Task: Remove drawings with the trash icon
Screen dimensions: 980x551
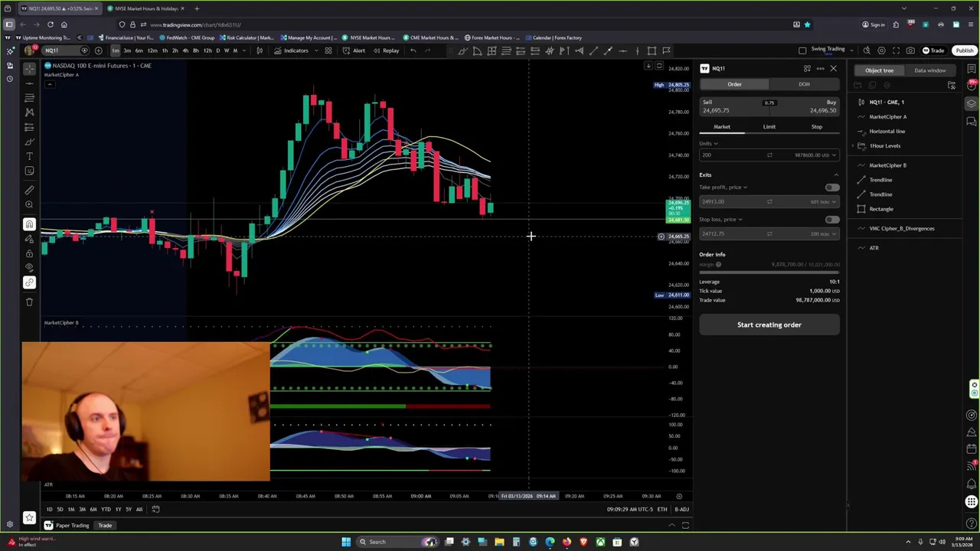Action: tap(29, 302)
